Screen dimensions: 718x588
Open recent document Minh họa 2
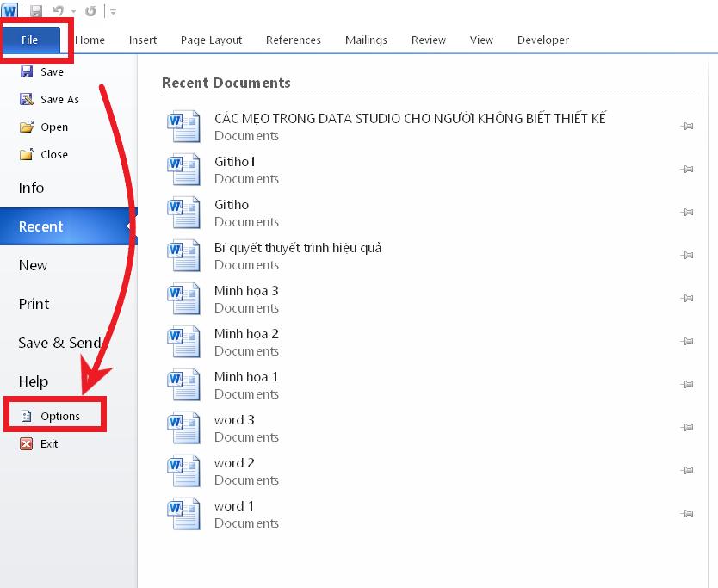430,342
